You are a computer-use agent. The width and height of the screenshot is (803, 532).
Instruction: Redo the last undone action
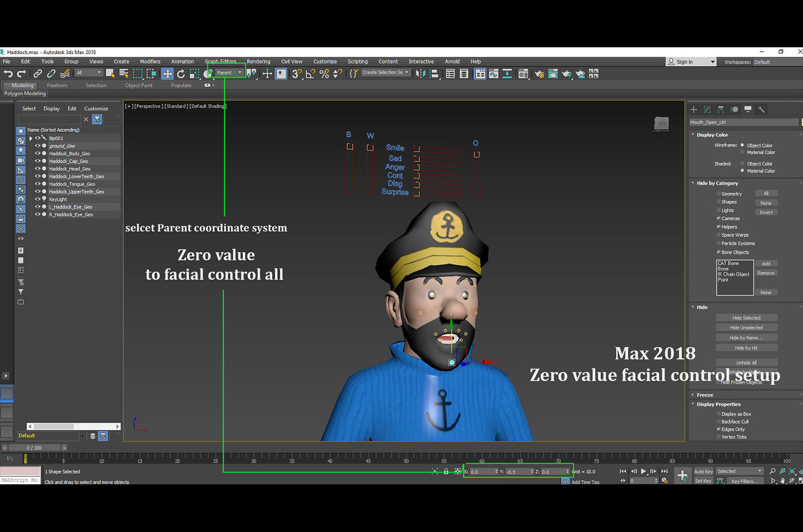(x=21, y=74)
